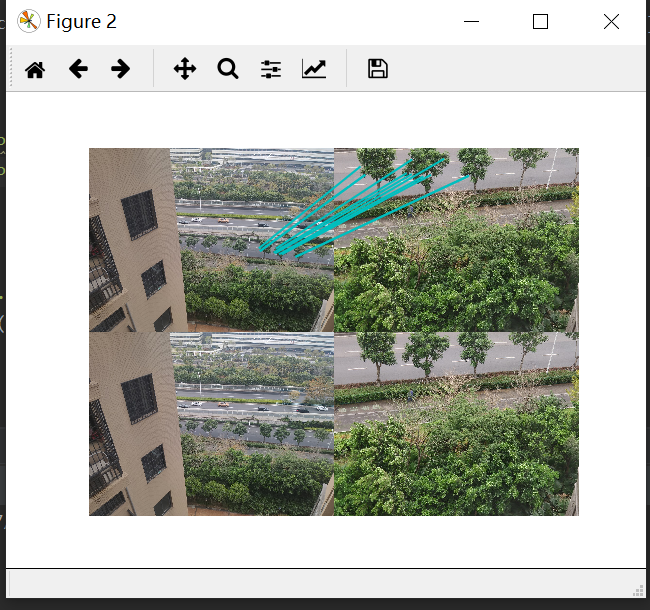Go forward to the next view
This screenshot has width=650, height=610.
point(121,69)
